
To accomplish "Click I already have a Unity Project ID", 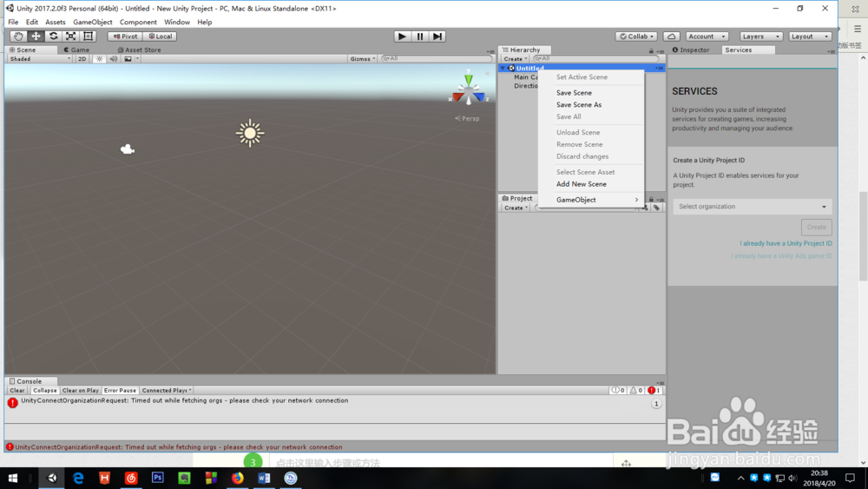I will point(786,243).
